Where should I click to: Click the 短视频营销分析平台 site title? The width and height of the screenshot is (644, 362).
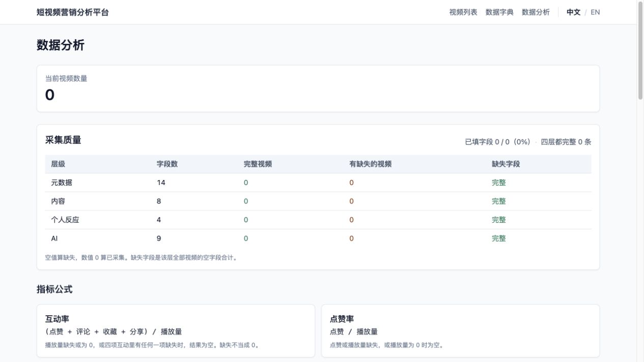coord(73,12)
